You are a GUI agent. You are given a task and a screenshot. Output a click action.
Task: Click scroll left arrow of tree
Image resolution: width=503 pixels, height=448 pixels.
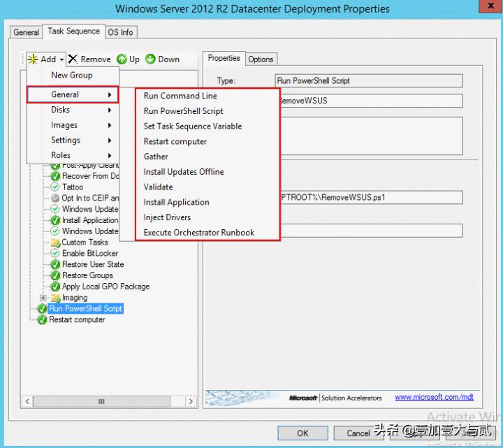point(27,401)
